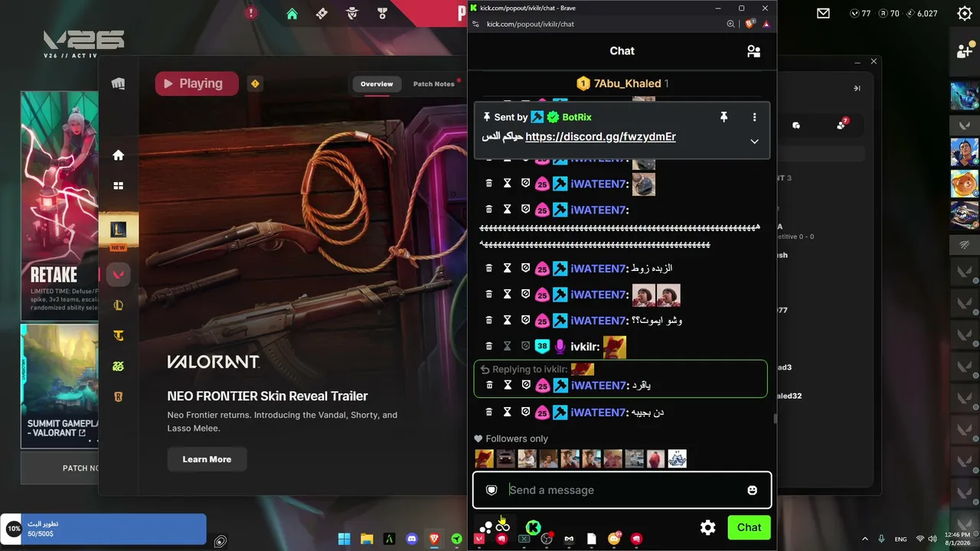The image size is (980, 551).
Task: Select Teamfight Tactics icon in Riot sidebar
Action: 118,335
